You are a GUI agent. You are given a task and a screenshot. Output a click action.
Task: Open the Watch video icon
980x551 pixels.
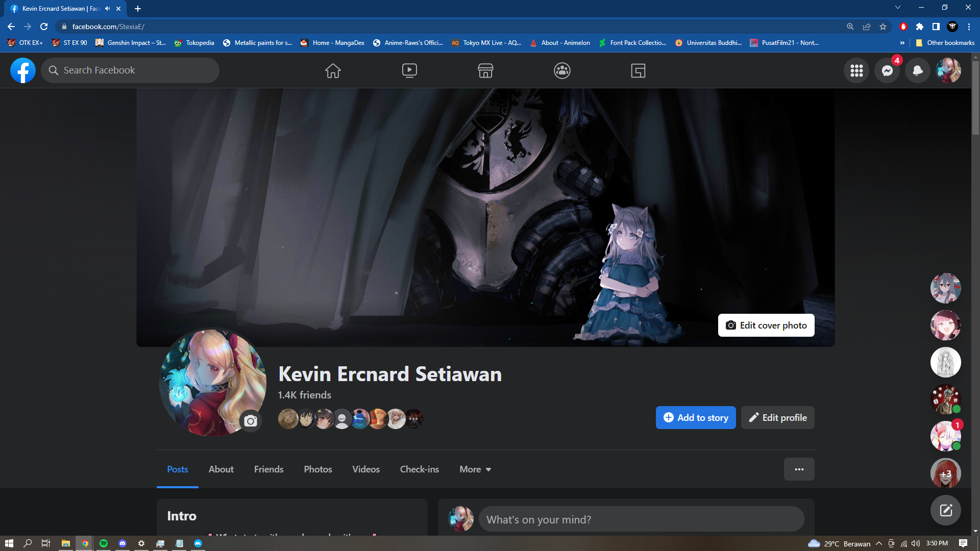(x=409, y=70)
